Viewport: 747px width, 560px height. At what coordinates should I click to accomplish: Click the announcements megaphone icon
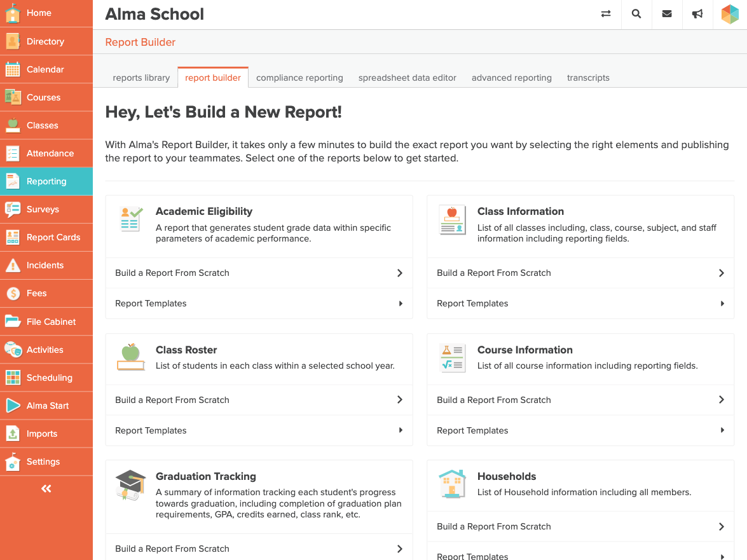(x=697, y=14)
